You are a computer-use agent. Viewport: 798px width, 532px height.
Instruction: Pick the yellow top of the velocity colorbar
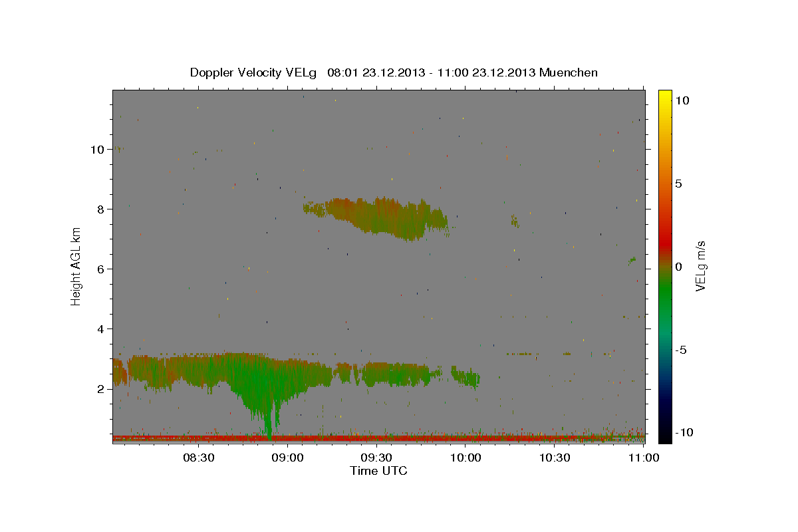(x=665, y=94)
